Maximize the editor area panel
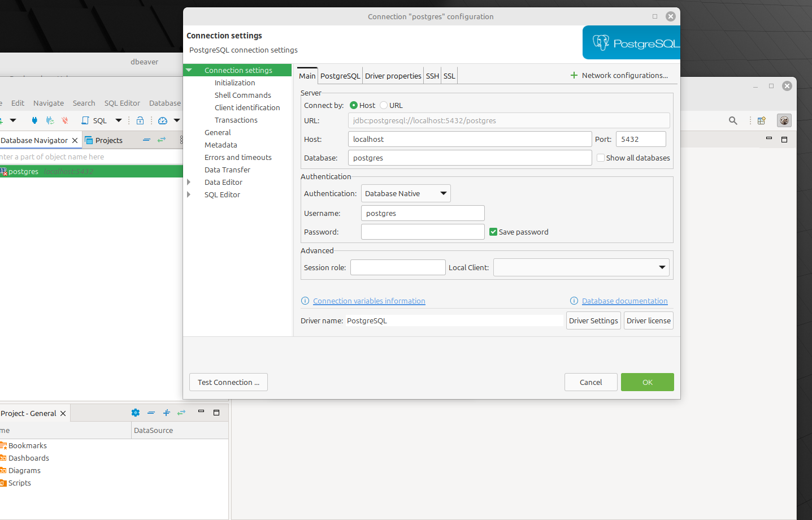This screenshot has width=812, height=520. [784, 139]
